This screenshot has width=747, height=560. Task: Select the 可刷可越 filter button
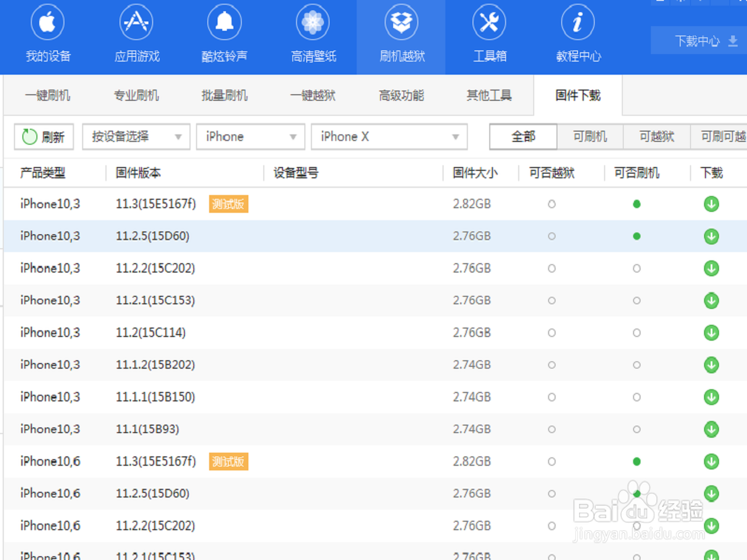(x=719, y=137)
